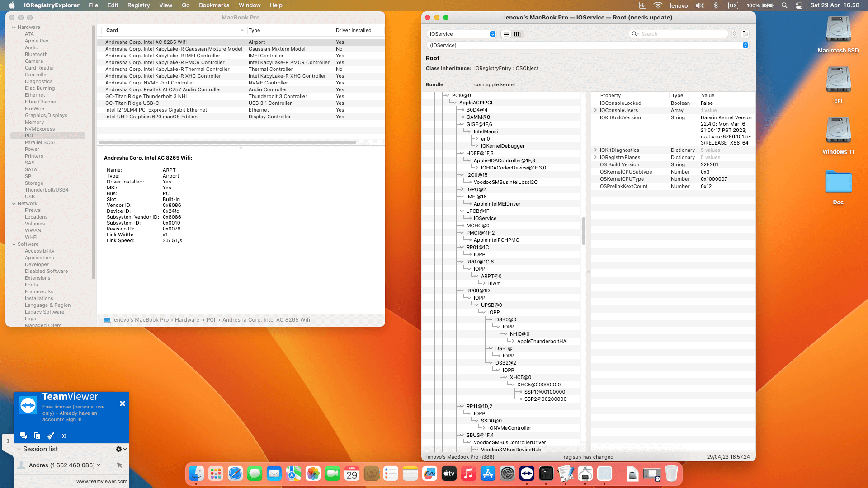This screenshot has height=488, width=868.
Task: Open Maps from the Dock
Action: [293, 474]
